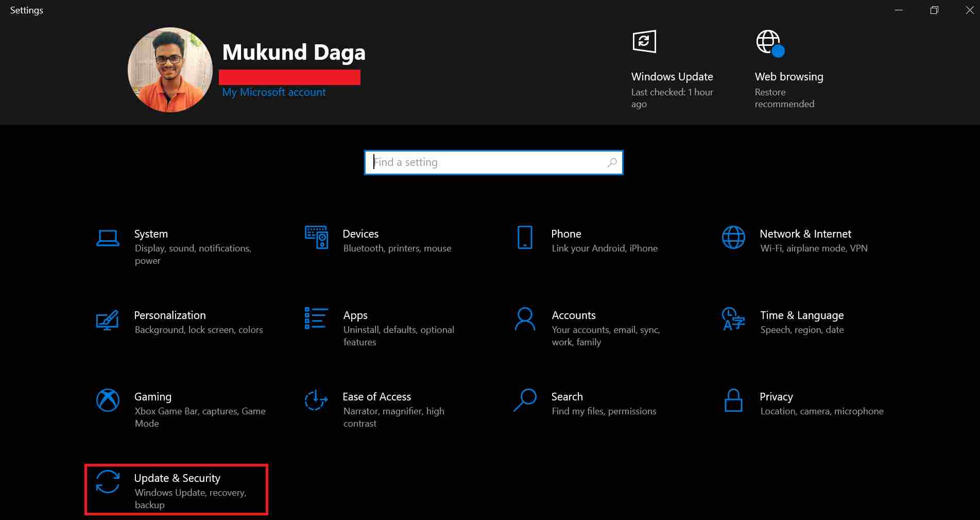
Task: Click the Accounts category title
Action: 574,315
